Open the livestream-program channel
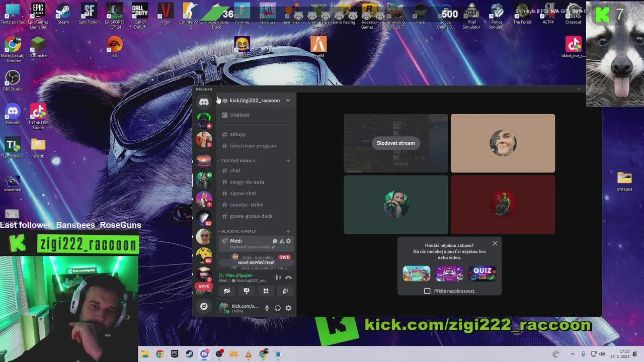Screen dimensions: 644x362 pos(256,146)
